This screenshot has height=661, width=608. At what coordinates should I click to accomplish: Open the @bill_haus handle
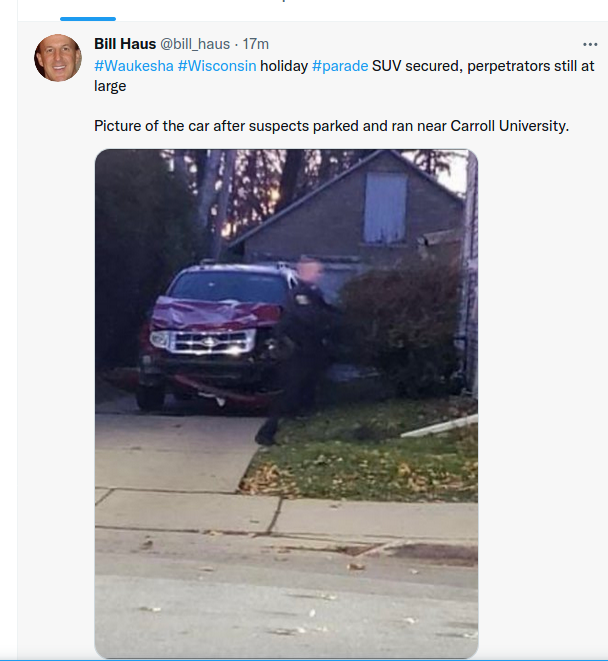tap(195, 44)
